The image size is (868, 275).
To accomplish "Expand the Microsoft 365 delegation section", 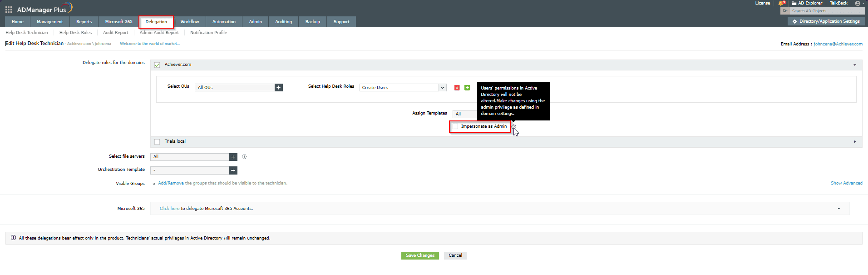I will click(x=838, y=209).
